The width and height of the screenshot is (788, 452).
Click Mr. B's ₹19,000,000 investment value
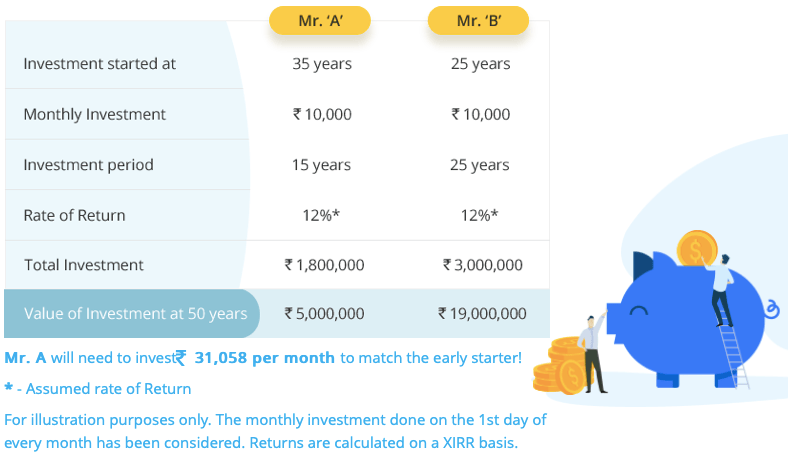click(x=482, y=313)
